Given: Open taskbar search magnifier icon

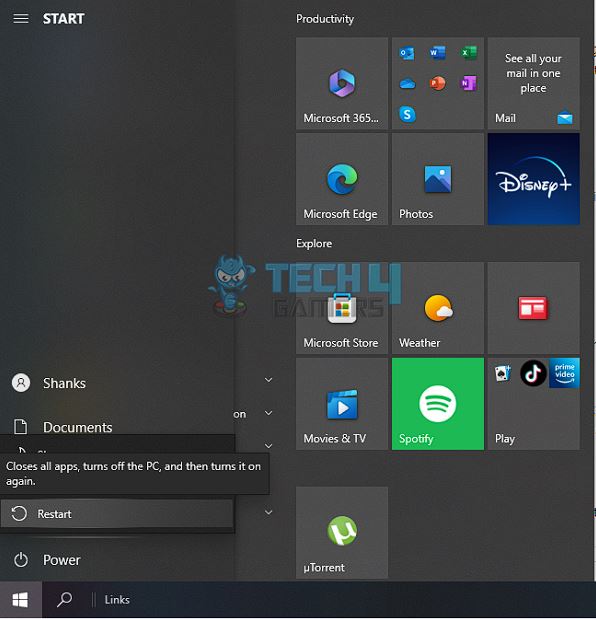Looking at the screenshot, I should [x=64, y=600].
